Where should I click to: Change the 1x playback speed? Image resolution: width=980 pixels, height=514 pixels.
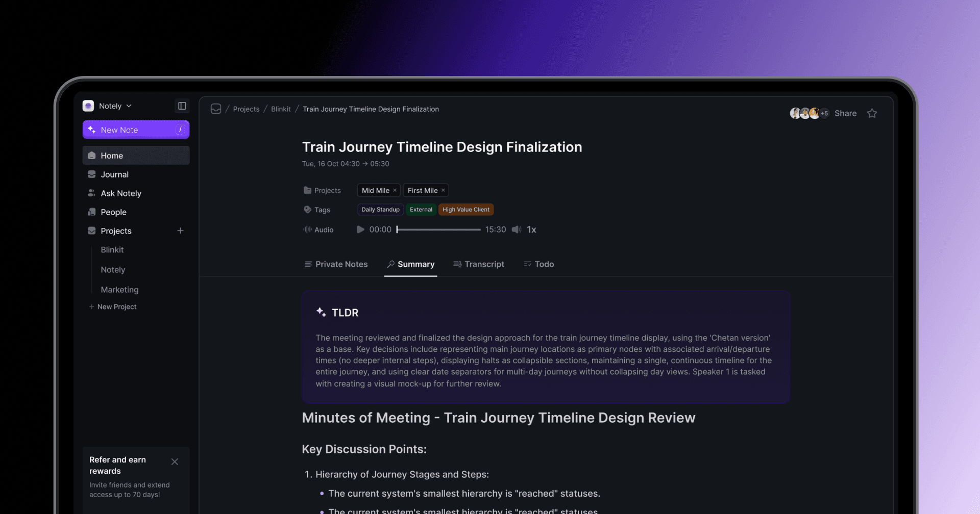[x=531, y=229]
